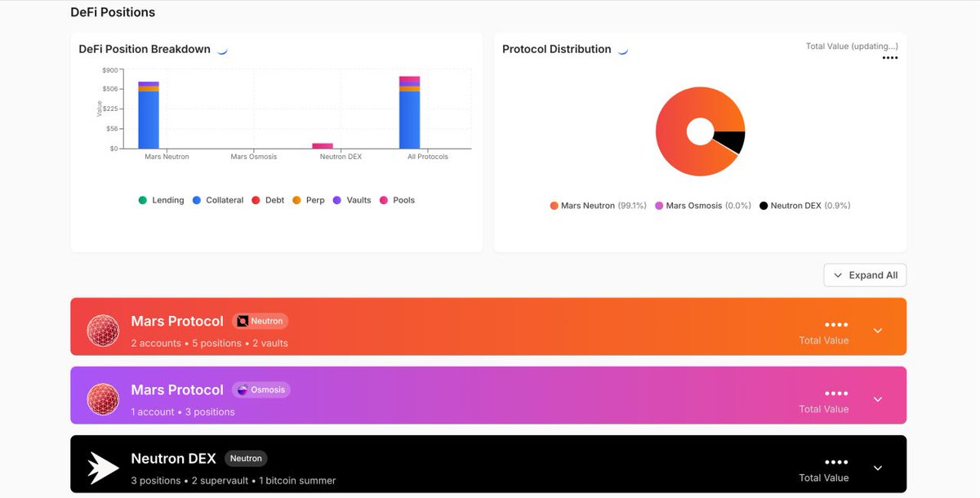Click Total Value on Neutron DEX card
This screenshot has height=498, width=980.
[824, 478]
